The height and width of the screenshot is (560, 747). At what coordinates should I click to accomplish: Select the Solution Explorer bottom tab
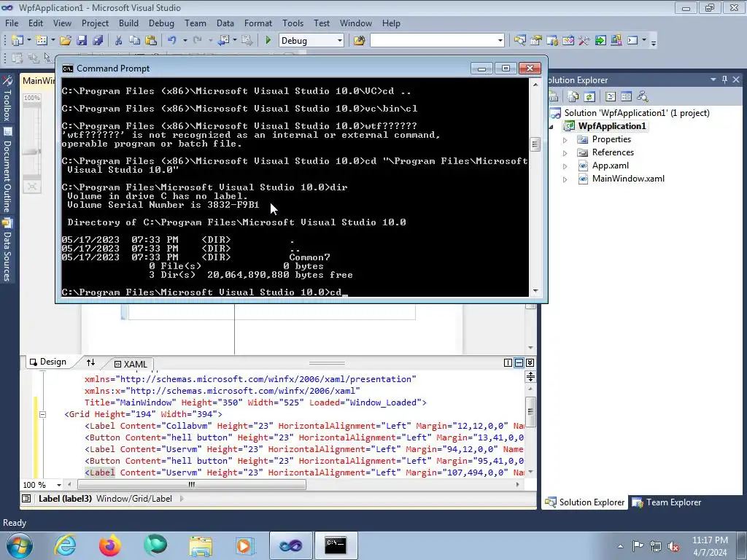pos(584,502)
